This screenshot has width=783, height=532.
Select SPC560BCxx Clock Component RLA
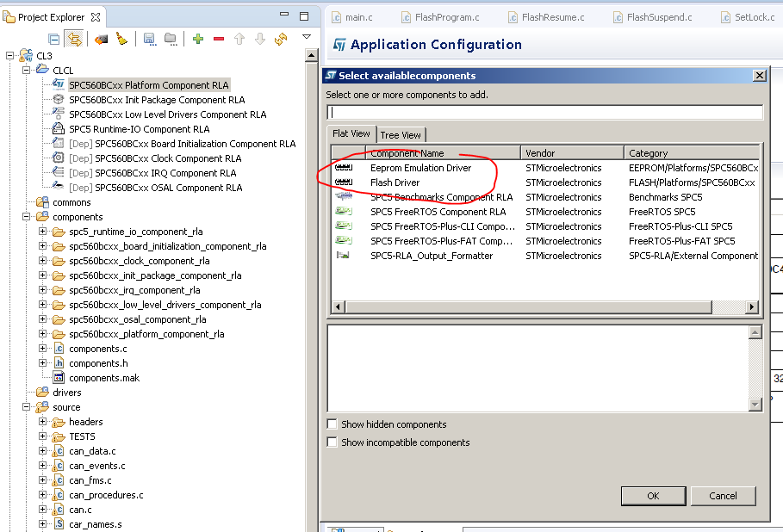tap(155, 158)
